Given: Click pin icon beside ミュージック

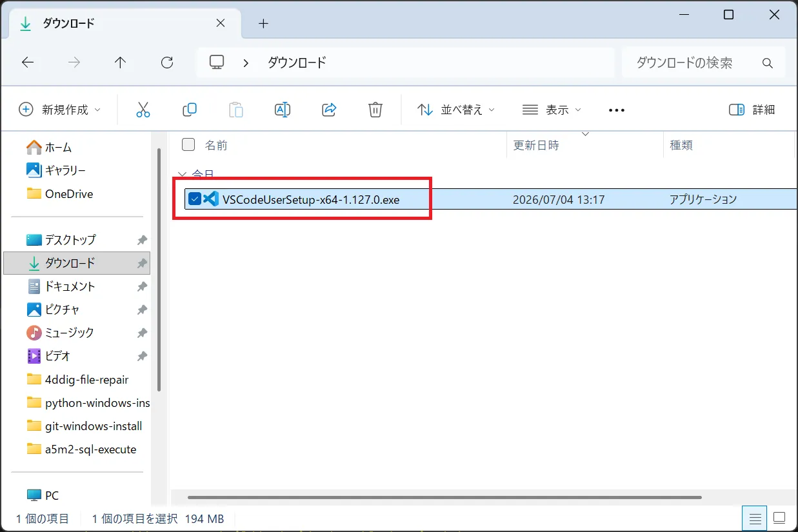Looking at the screenshot, I should [x=142, y=333].
